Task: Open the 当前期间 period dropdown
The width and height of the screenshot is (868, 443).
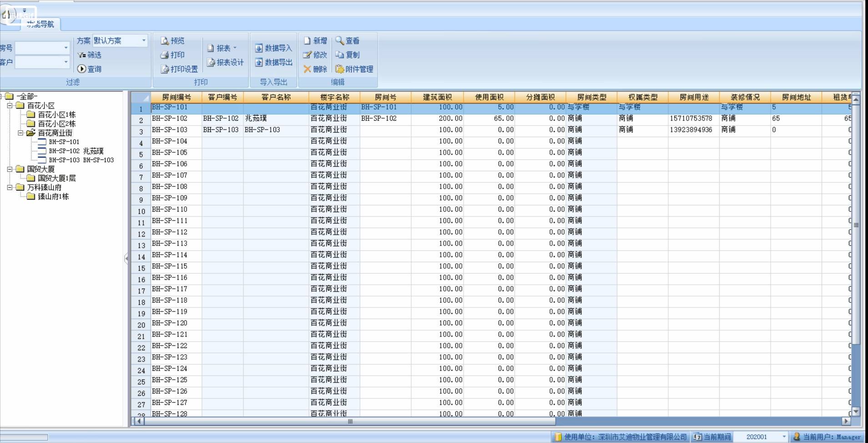Action: pyautogui.click(x=784, y=436)
